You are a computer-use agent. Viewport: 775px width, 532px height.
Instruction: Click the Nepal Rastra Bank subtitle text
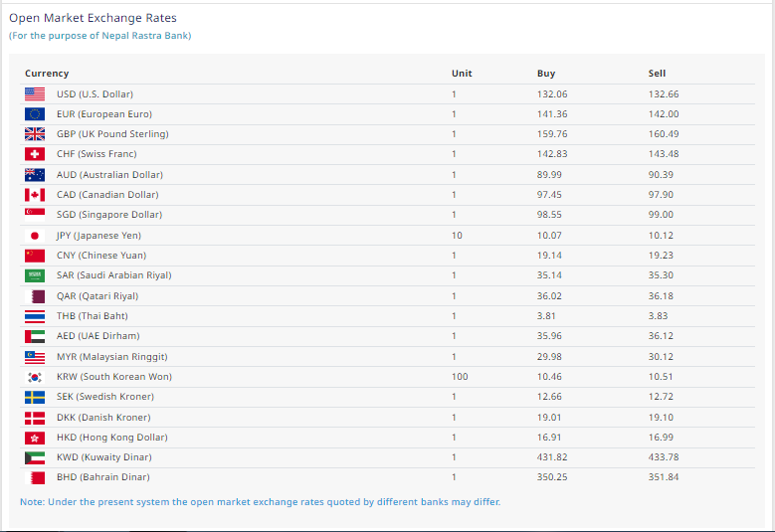click(x=99, y=36)
